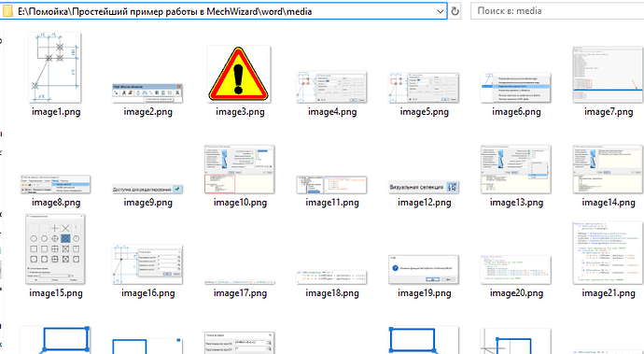Click the file name label image1.png

coord(56,112)
